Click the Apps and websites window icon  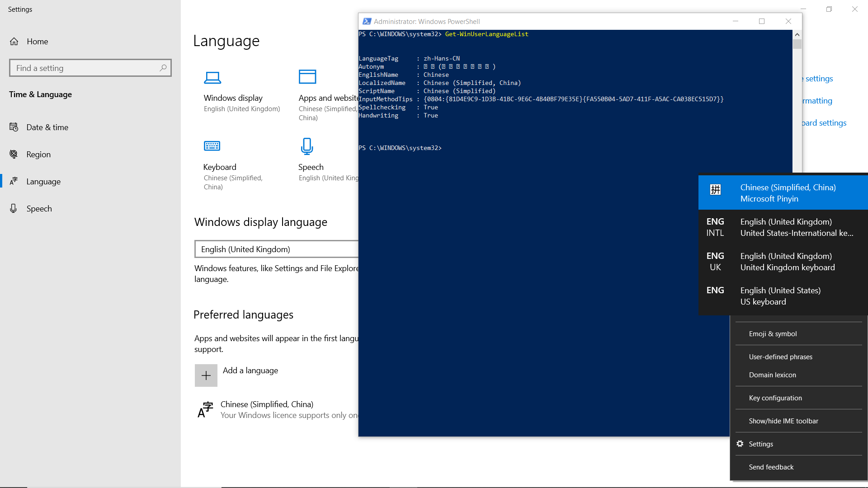click(x=307, y=77)
